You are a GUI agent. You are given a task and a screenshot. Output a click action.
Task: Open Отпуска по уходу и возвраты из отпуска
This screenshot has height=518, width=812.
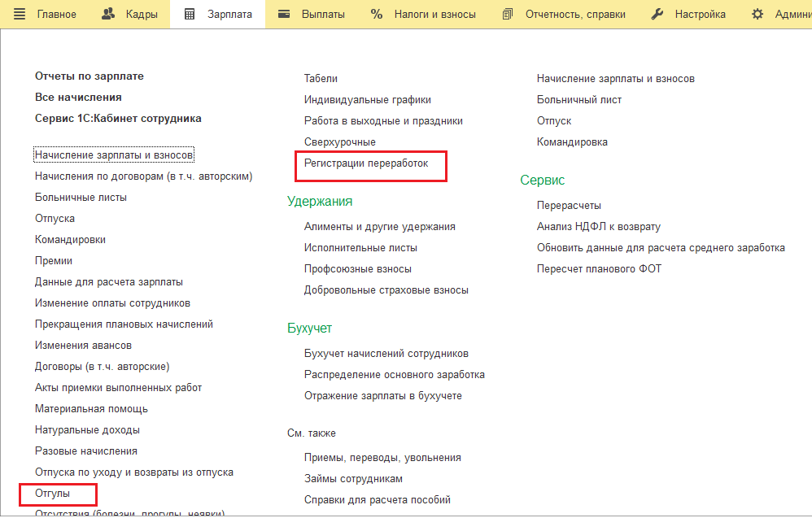tap(134, 472)
